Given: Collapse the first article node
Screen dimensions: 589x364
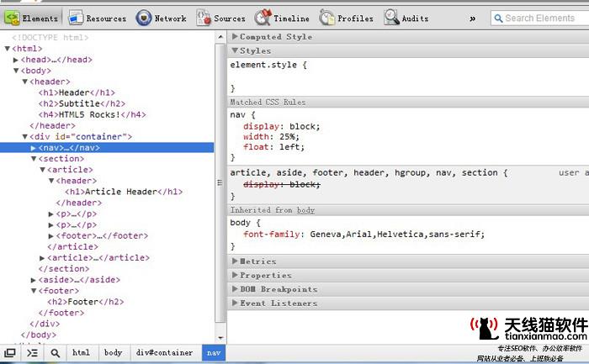Looking at the screenshot, I should [x=42, y=170].
